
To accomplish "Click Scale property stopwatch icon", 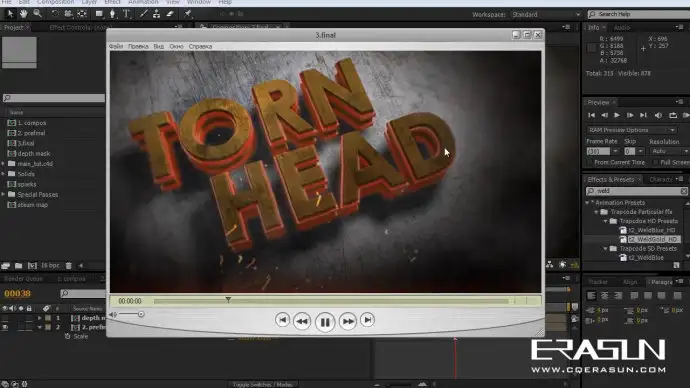I will click(67, 336).
